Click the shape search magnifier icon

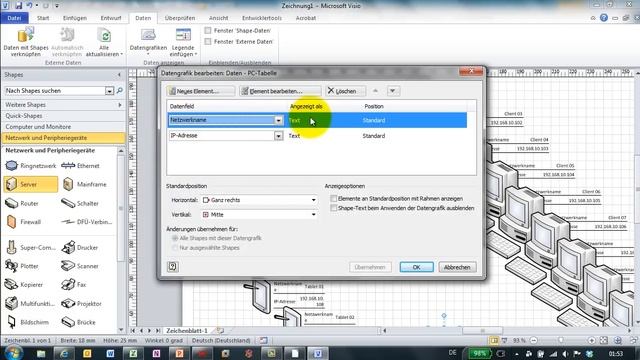[x=120, y=91]
